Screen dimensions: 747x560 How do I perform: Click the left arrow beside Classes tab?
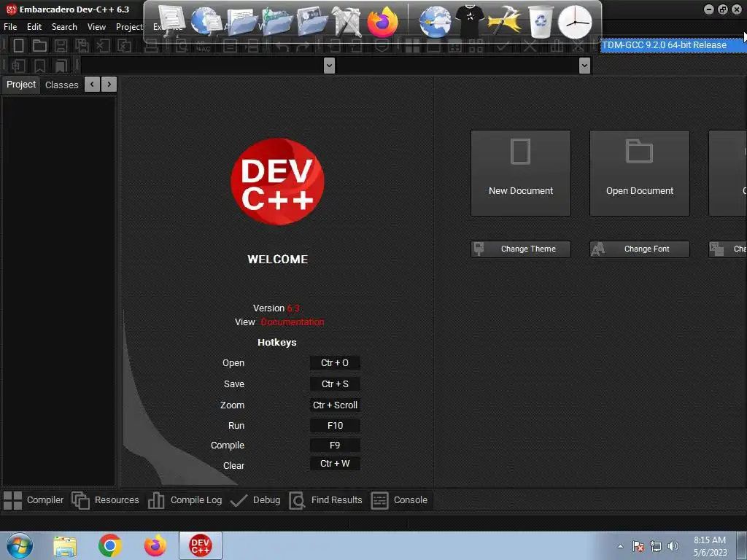92,85
